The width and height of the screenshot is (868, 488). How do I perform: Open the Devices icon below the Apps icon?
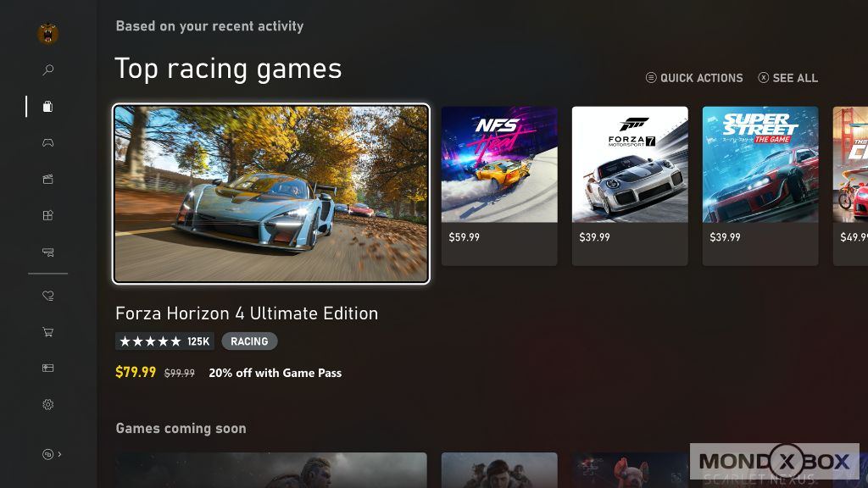pos(48,252)
